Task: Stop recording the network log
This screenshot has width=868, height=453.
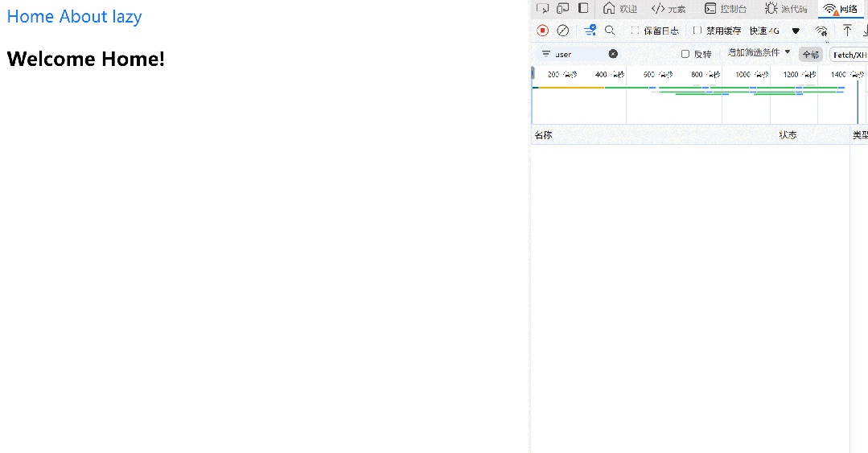Action: pyautogui.click(x=542, y=31)
